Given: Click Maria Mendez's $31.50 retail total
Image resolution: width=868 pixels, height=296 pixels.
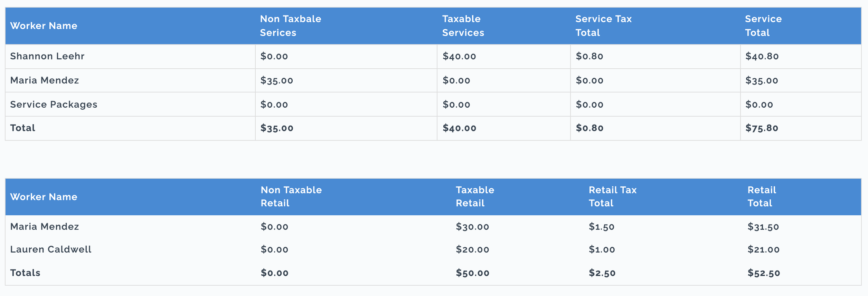Looking at the screenshot, I should (763, 227).
